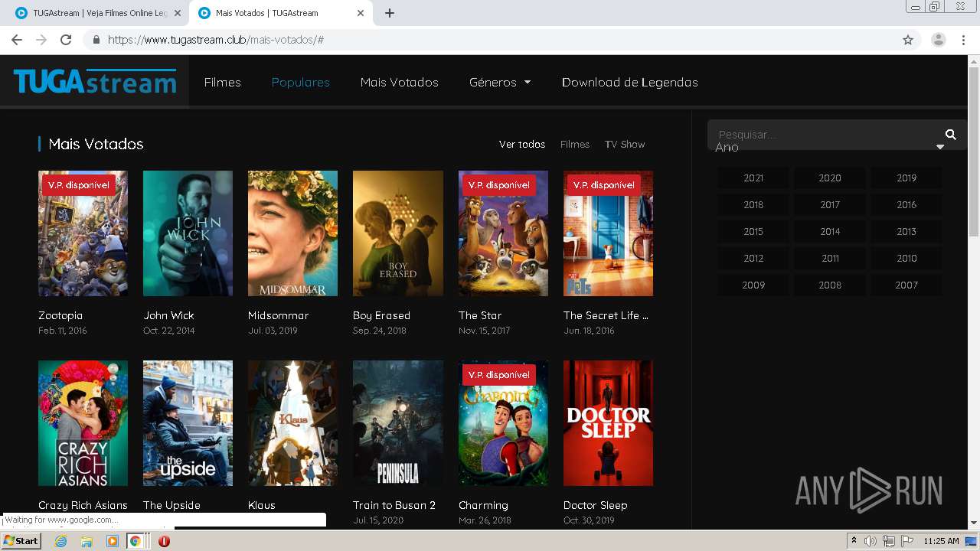
Task: Filter by year 2014
Action: pyautogui.click(x=830, y=231)
